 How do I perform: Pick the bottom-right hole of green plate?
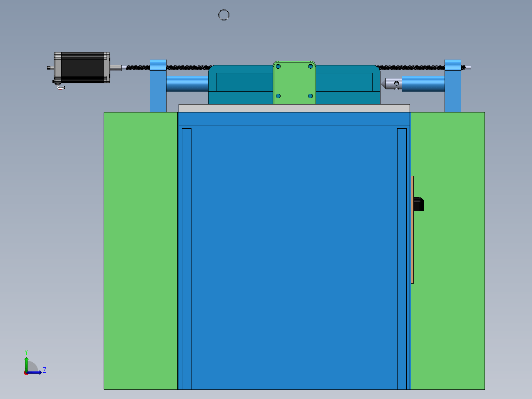point(311,96)
